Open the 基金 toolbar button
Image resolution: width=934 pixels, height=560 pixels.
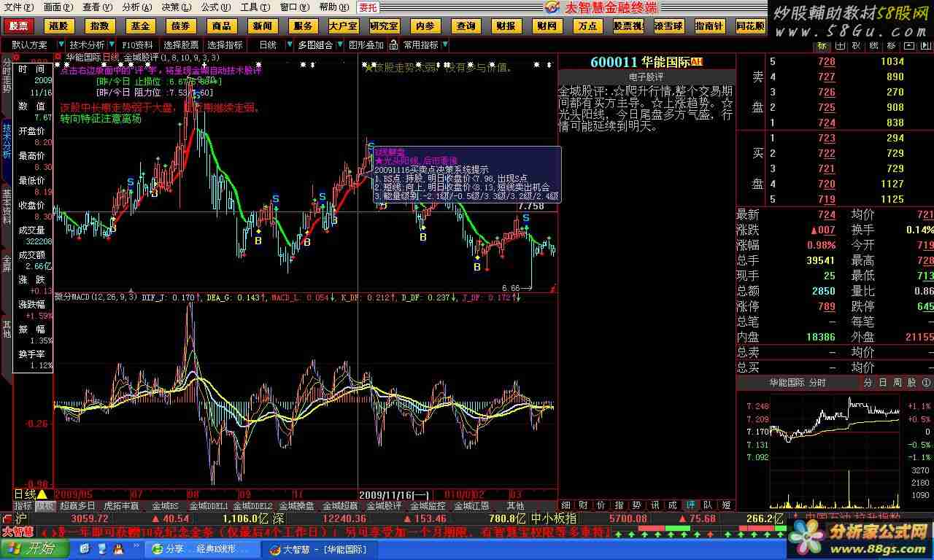[140, 26]
